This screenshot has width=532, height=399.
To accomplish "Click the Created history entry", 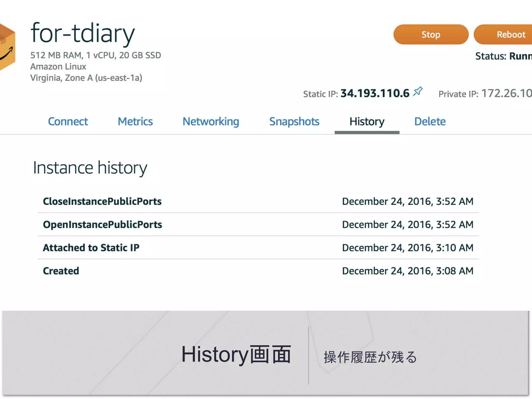I will pos(61,271).
